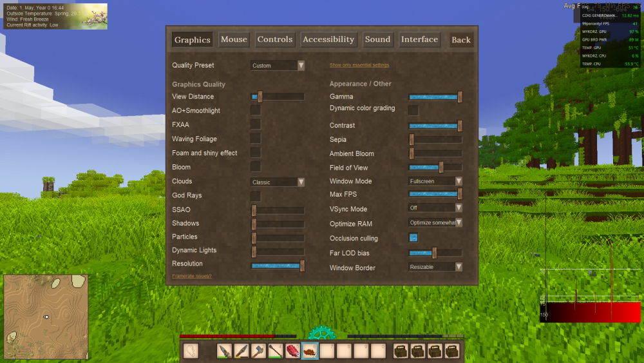The image size is (644, 363).
Task: Click 'Show only essential settings' link
Action: click(x=359, y=65)
